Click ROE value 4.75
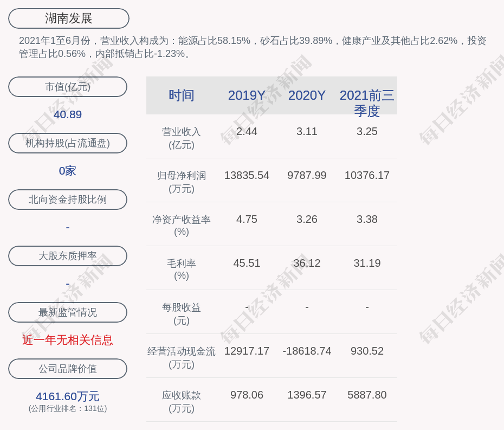 (247, 219)
